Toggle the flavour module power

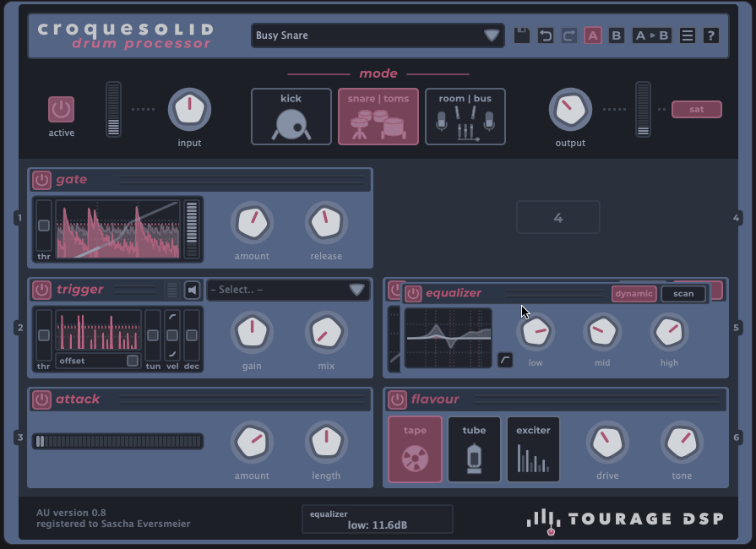point(397,400)
